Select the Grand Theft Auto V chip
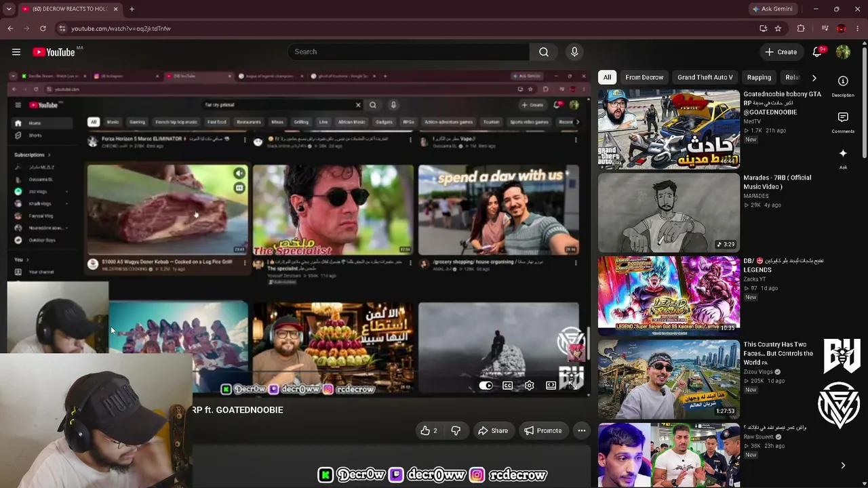 pyautogui.click(x=705, y=77)
